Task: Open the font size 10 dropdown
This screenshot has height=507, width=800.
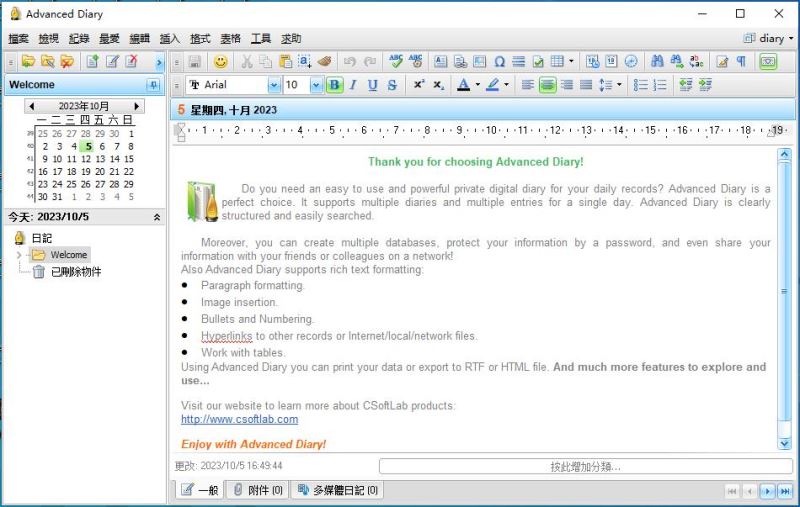Action: click(316, 85)
